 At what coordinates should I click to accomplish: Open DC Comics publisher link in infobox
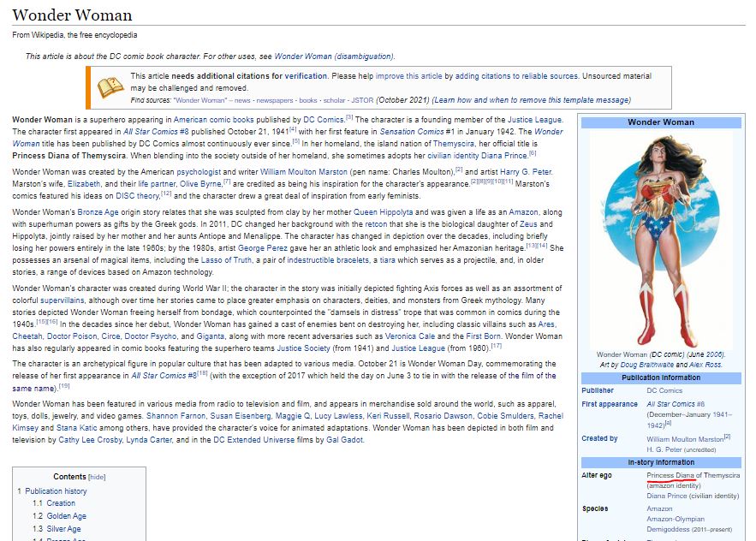pyautogui.click(x=664, y=390)
